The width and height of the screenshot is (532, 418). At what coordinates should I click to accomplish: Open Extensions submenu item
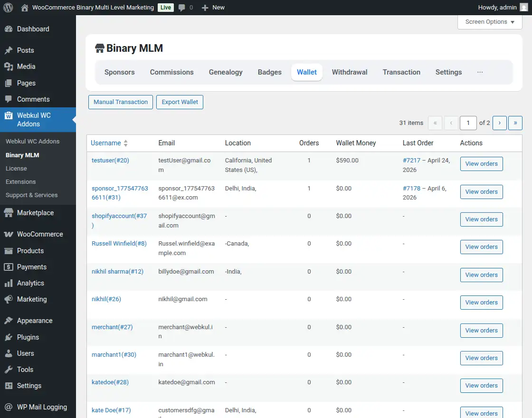click(x=21, y=182)
